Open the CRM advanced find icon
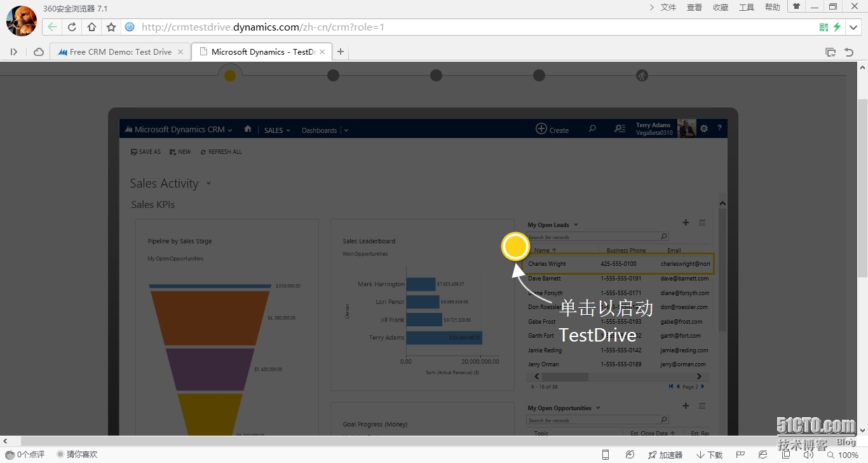This screenshot has width=868, height=463. point(620,129)
